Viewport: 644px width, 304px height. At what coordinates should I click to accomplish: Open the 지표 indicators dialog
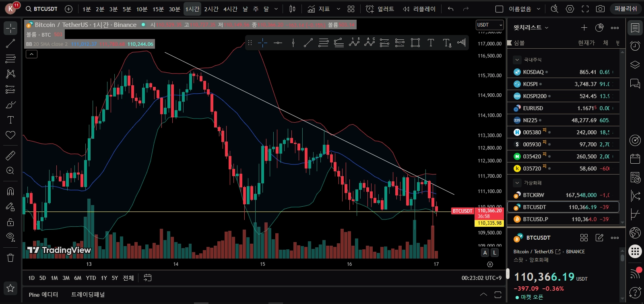click(x=319, y=9)
